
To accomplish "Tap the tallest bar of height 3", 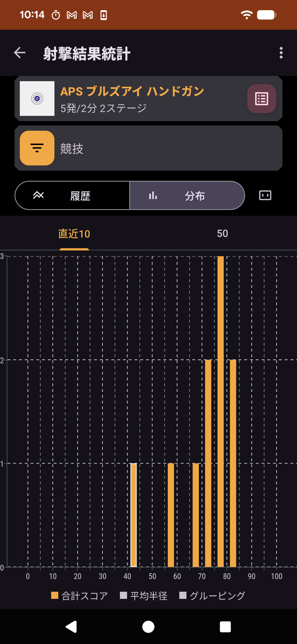I will coord(221,411).
